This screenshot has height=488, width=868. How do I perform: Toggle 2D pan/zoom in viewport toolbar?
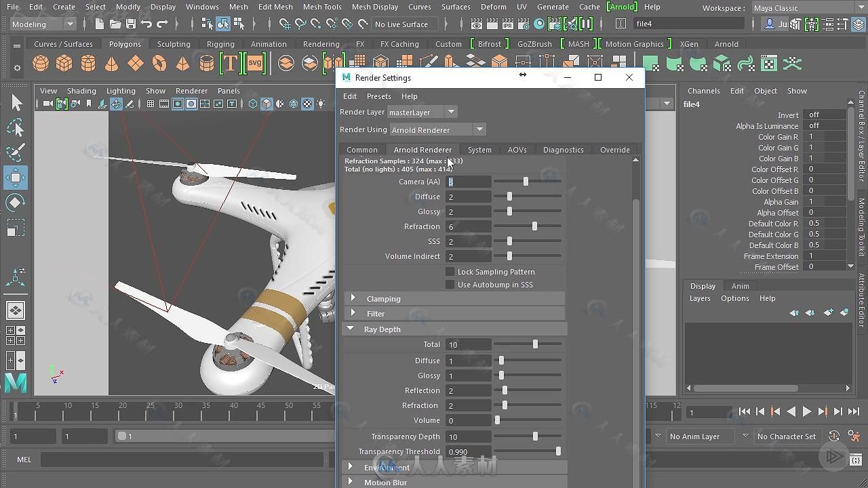coord(116,104)
